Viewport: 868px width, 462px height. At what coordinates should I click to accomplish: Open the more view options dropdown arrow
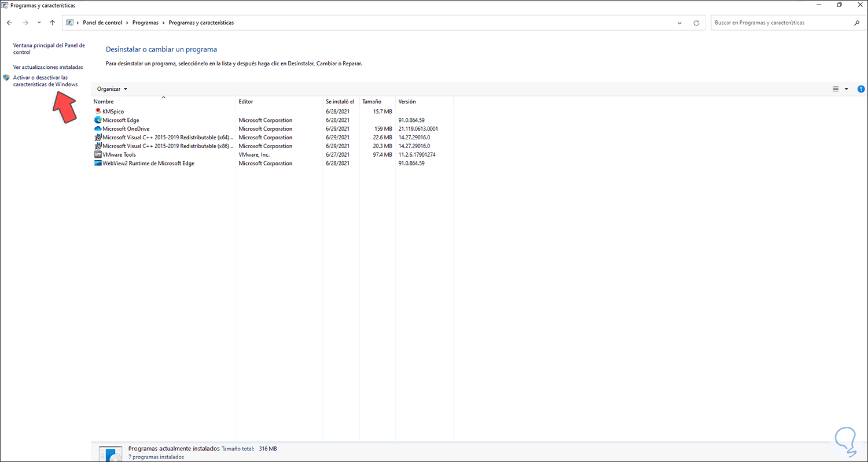(x=847, y=89)
